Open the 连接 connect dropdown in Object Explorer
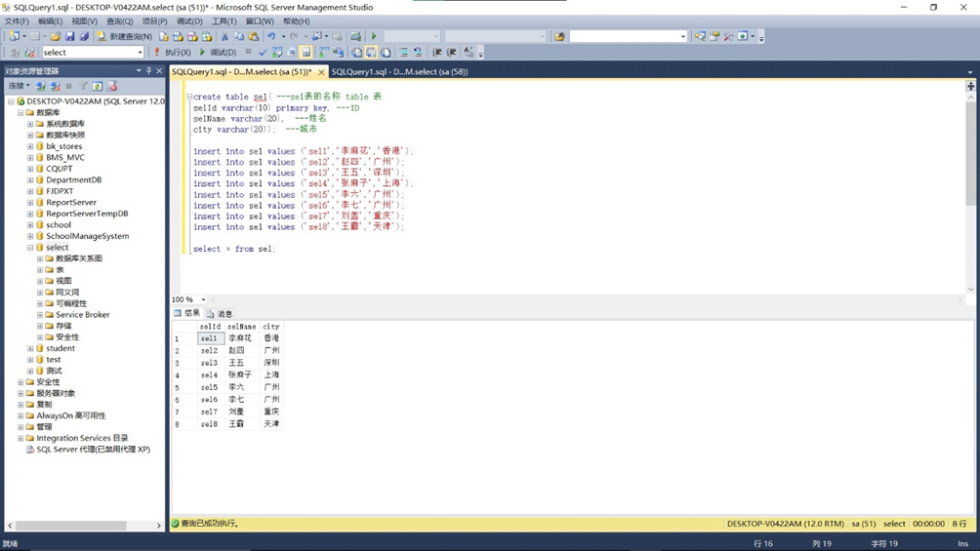 pos(19,86)
